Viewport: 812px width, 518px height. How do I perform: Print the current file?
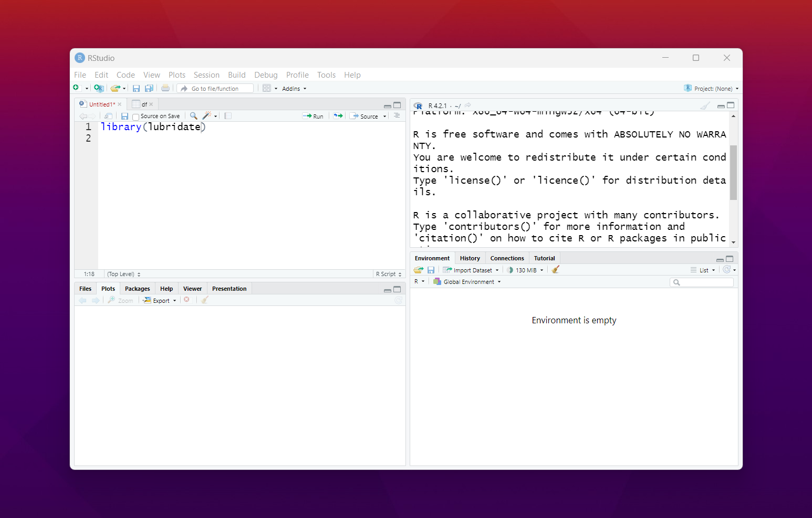coord(165,88)
